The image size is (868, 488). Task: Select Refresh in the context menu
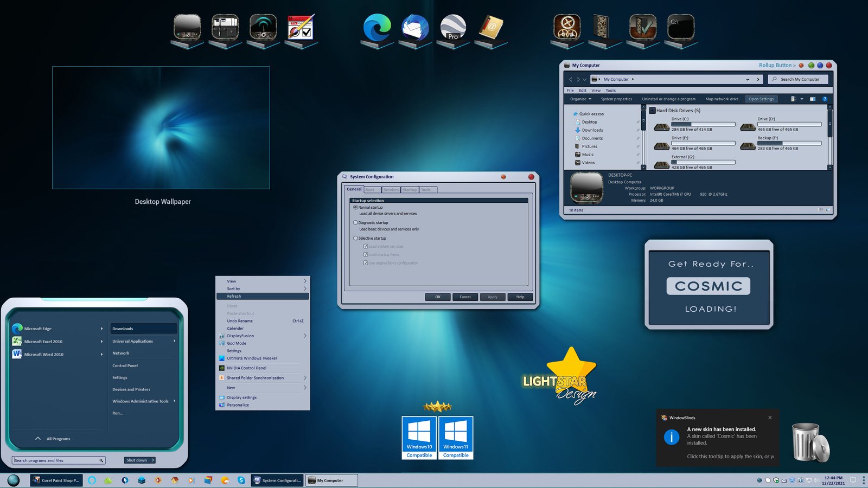[263, 296]
